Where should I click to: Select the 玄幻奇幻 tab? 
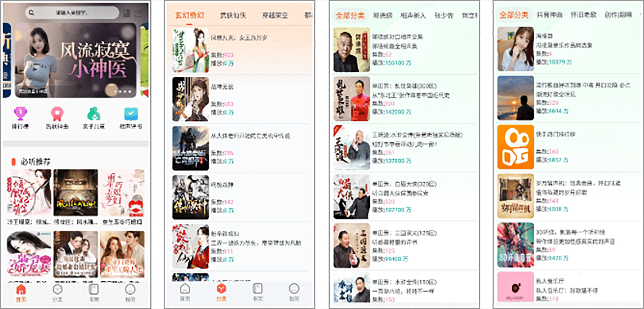click(x=191, y=15)
